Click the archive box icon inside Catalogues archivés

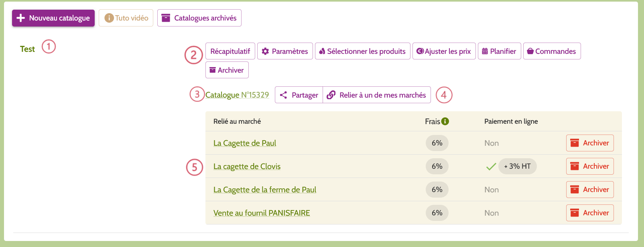tap(165, 18)
